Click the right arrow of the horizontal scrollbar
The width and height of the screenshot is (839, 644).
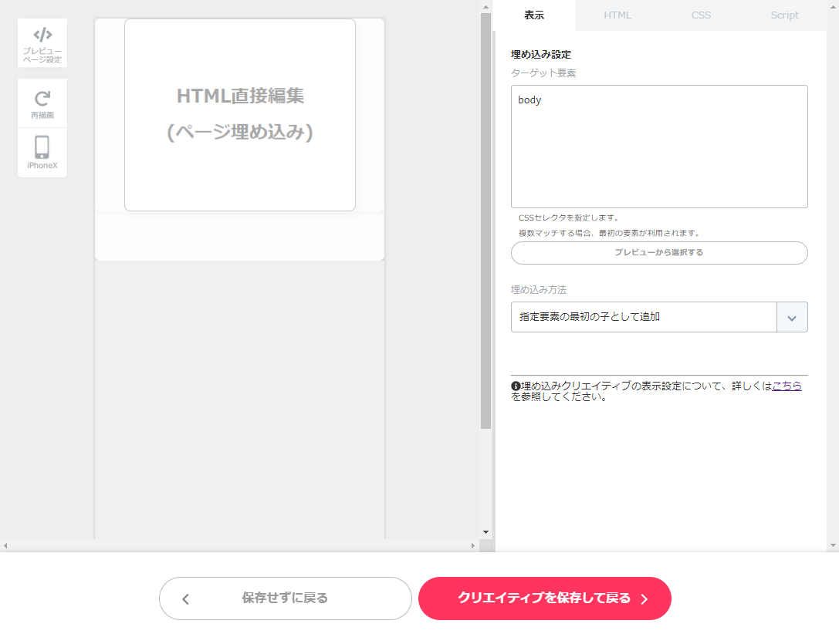pos(473,546)
